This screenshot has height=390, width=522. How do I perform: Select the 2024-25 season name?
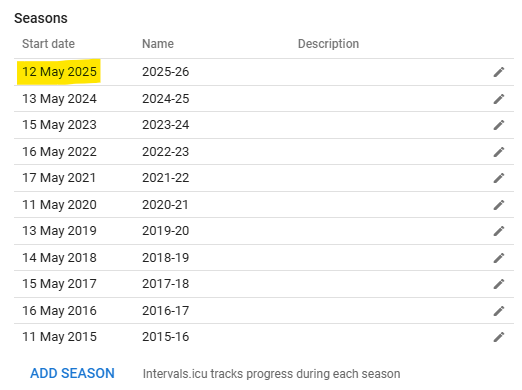[x=166, y=99]
